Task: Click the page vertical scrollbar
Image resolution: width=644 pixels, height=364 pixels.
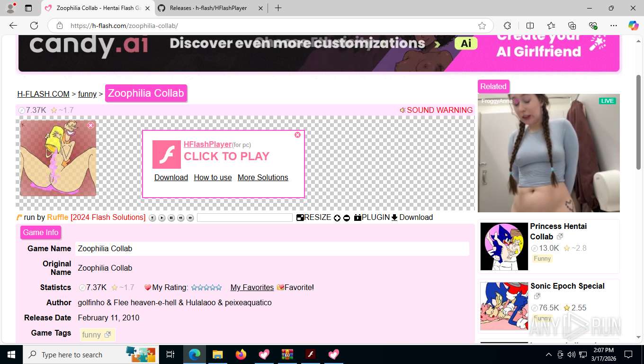Action: [x=638, y=122]
